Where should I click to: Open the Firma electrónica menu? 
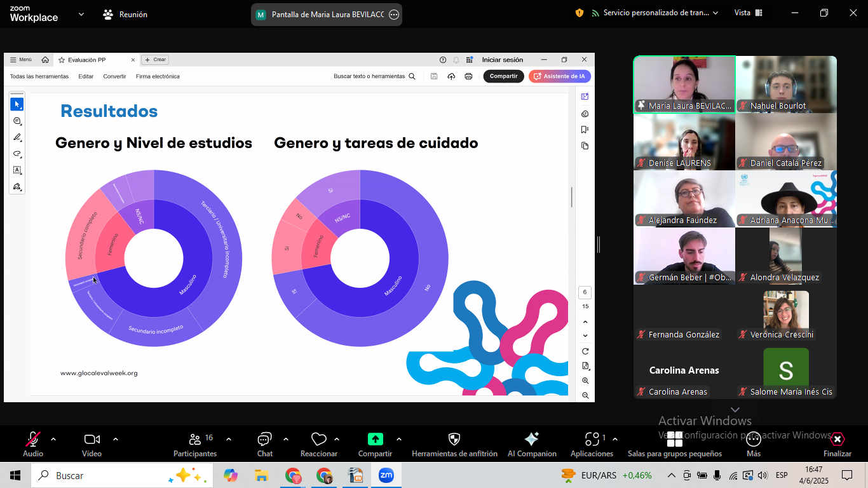[158, 76]
